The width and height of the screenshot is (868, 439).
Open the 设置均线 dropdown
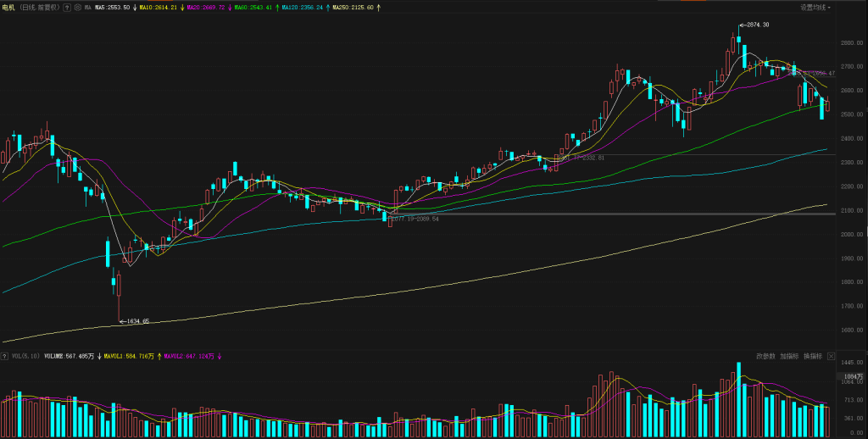(815, 8)
